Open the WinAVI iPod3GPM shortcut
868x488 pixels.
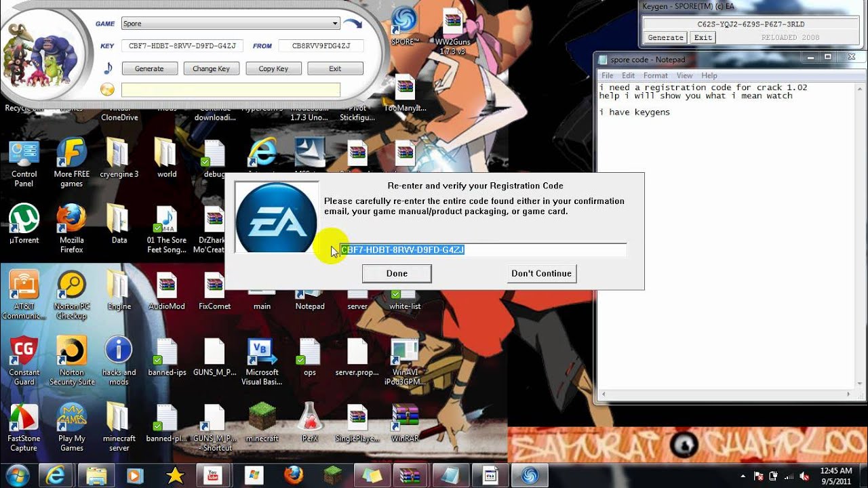[405, 362]
